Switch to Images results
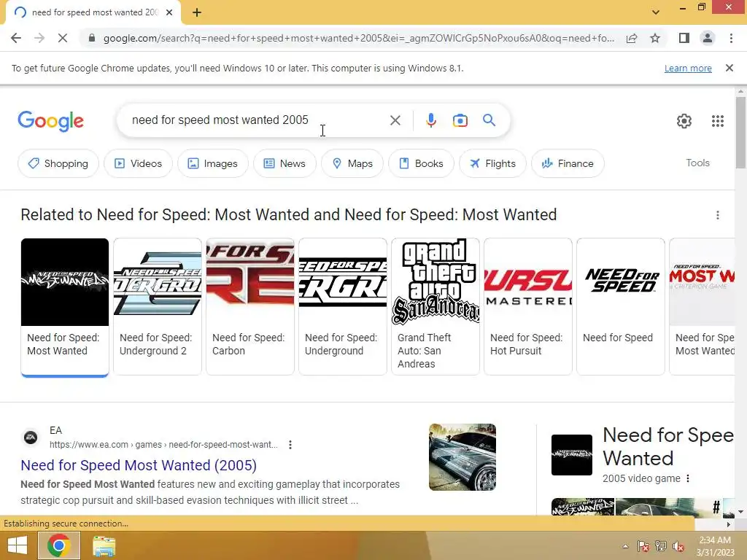 212,163
